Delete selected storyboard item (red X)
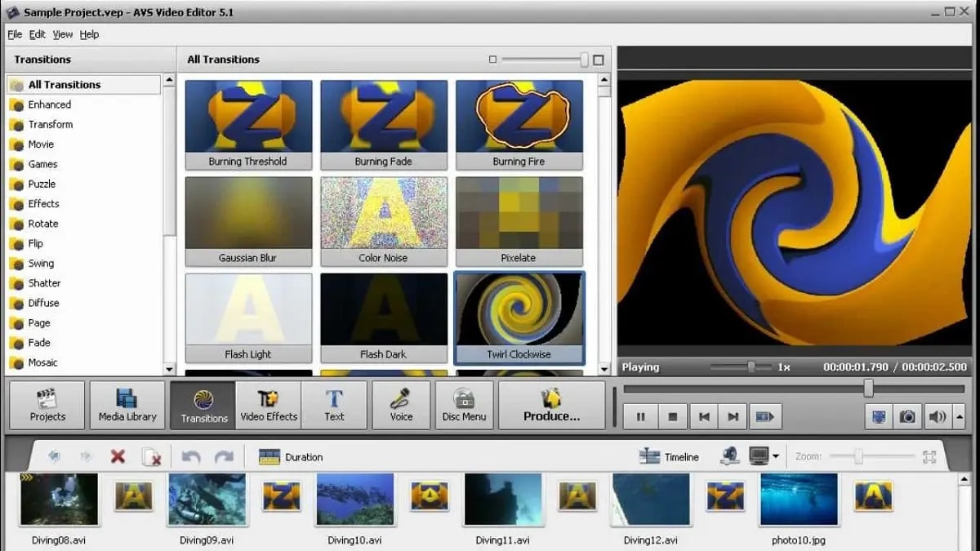 pyautogui.click(x=118, y=456)
